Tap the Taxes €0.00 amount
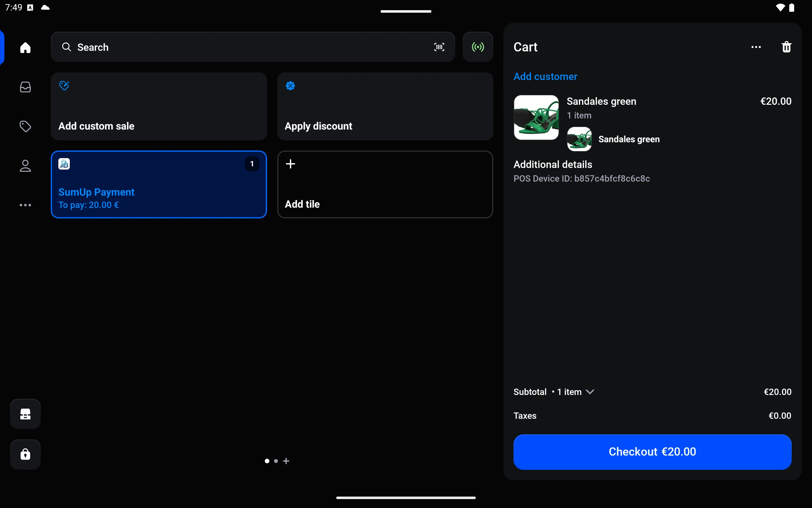The image size is (812, 508). 780,416
